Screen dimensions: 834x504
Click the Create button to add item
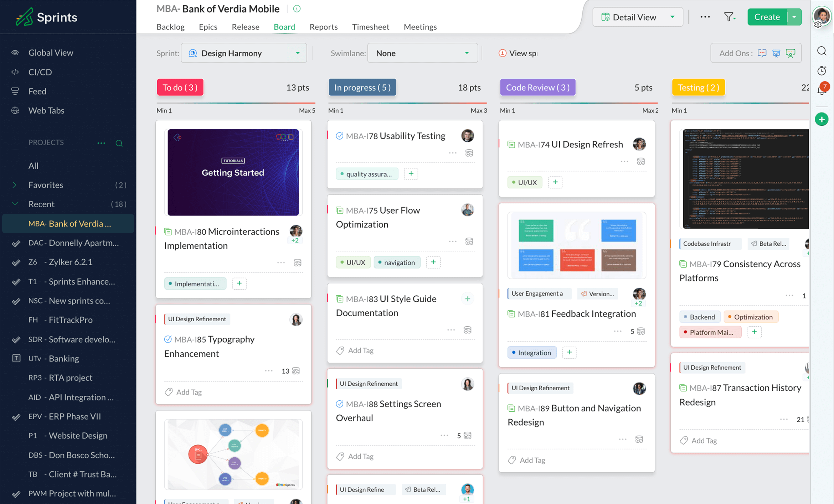pos(767,17)
